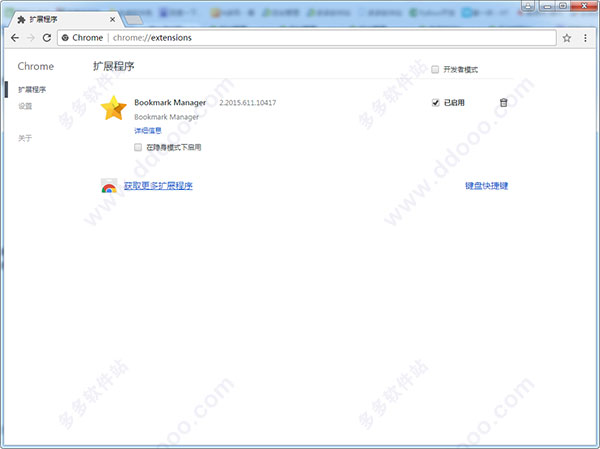Viewport: 600px width, 449px height.
Task: Click the Chrome Web Store icon
Action: [109, 186]
